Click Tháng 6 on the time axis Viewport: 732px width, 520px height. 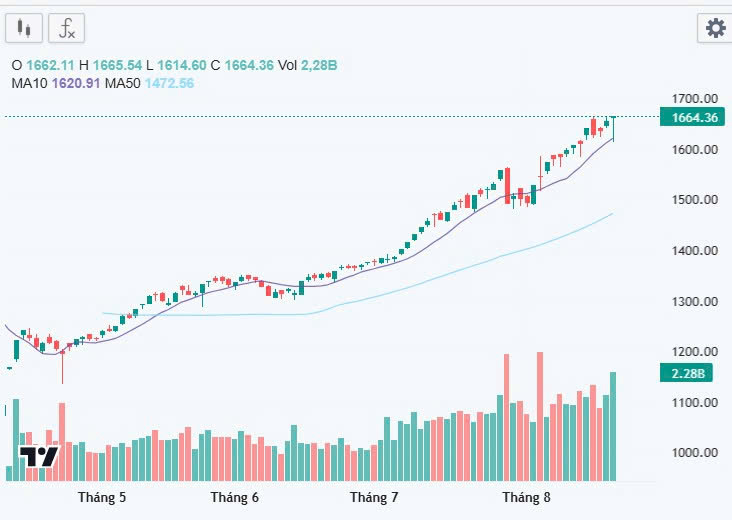pyautogui.click(x=235, y=497)
